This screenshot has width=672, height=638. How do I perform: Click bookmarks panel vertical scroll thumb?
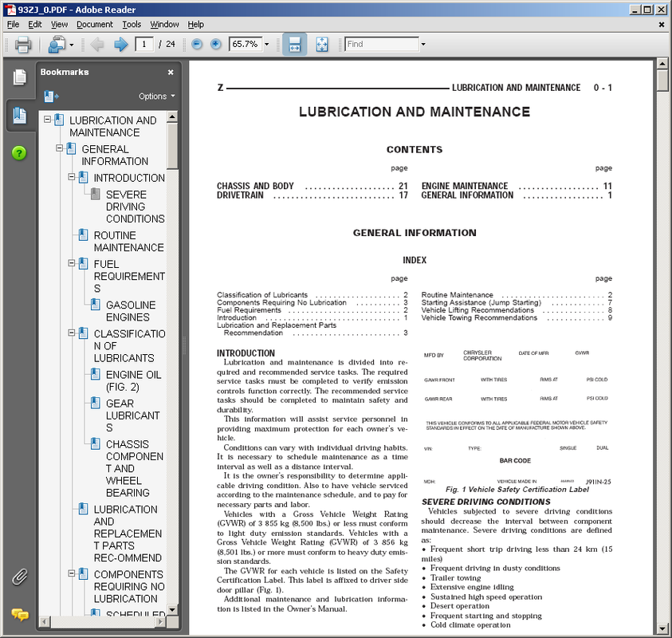(172, 146)
